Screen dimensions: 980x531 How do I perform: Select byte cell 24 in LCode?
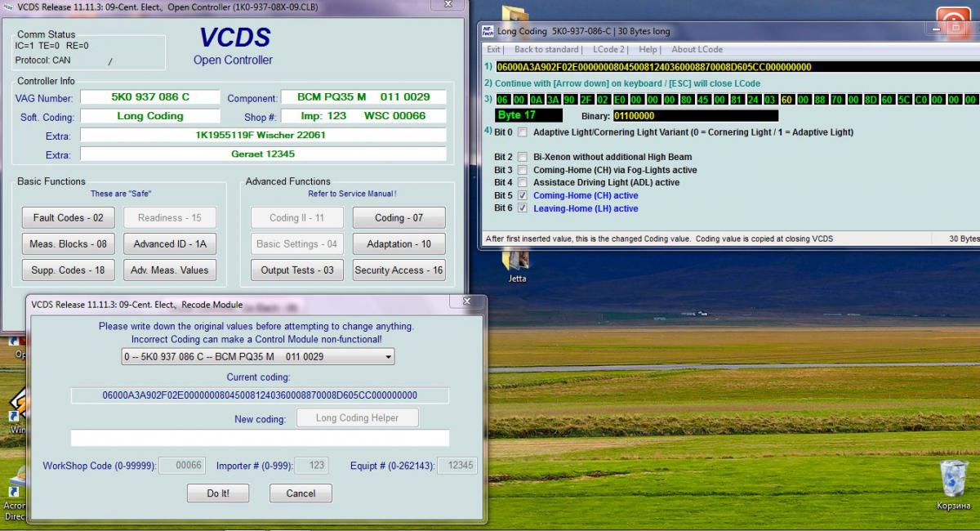coord(754,100)
